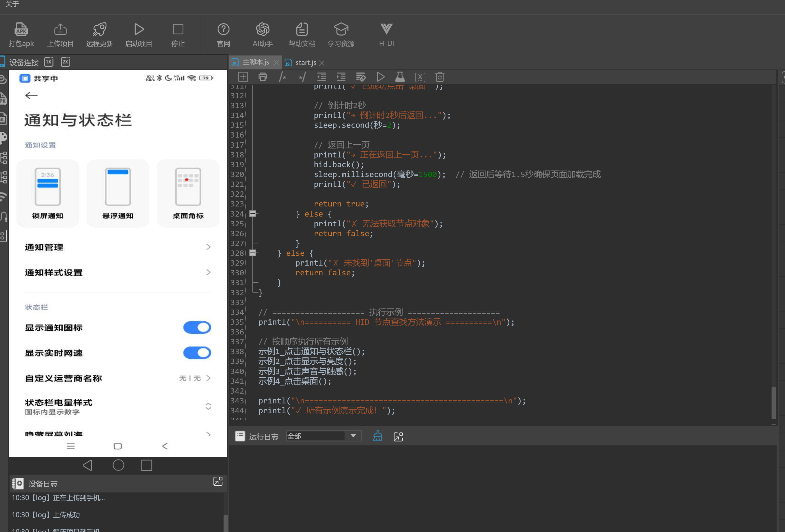Toggle the 显示通知图标 switch
This screenshot has width=785, height=532.
[x=197, y=327]
